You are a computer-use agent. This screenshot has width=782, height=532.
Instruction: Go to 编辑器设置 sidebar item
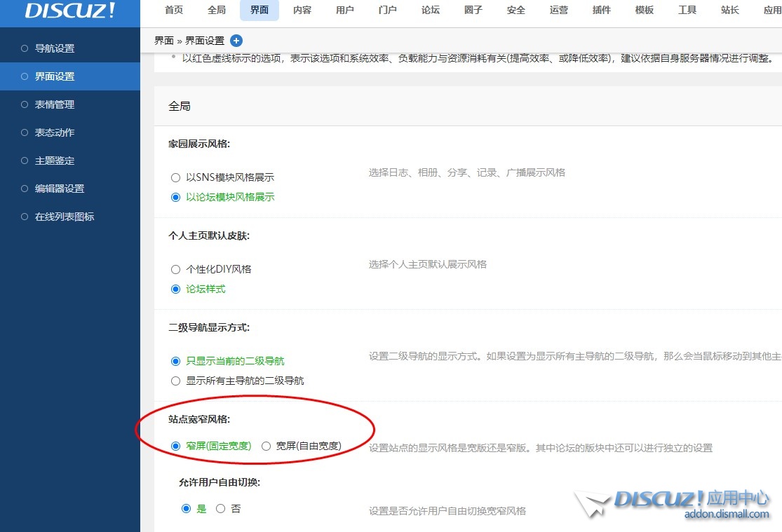pos(60,189)
